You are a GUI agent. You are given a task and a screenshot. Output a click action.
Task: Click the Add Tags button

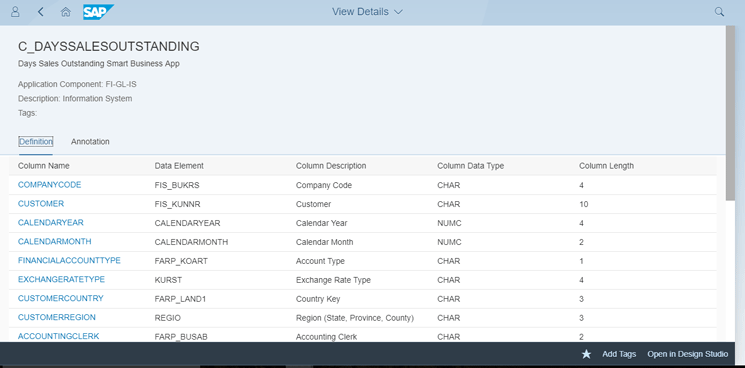[619, 354]
